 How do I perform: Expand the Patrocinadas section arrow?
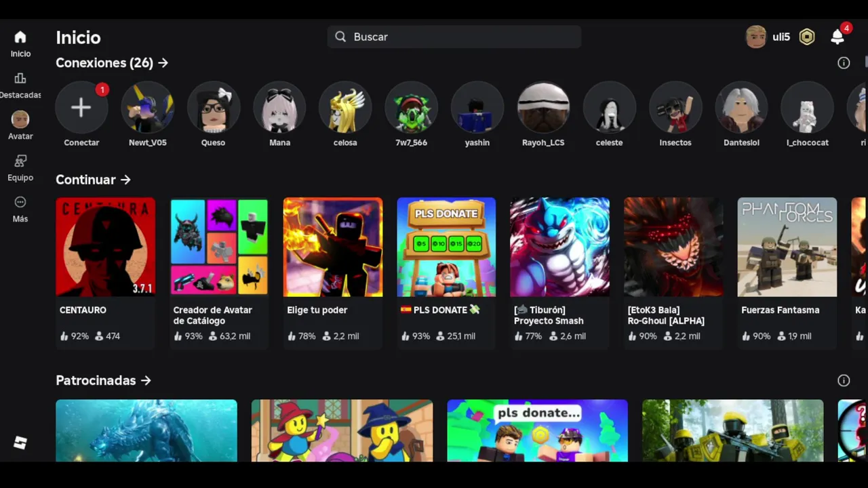tap(146, 380)
